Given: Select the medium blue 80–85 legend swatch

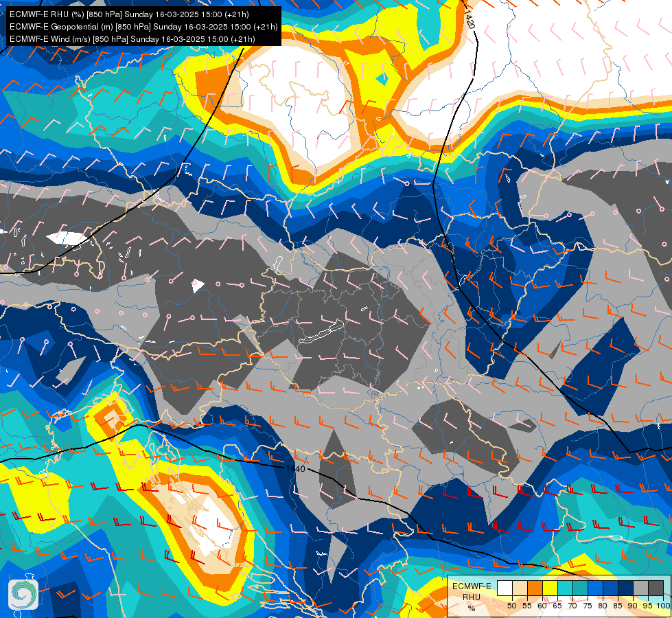Looking at the screenshot, I should tap(611, 588).
